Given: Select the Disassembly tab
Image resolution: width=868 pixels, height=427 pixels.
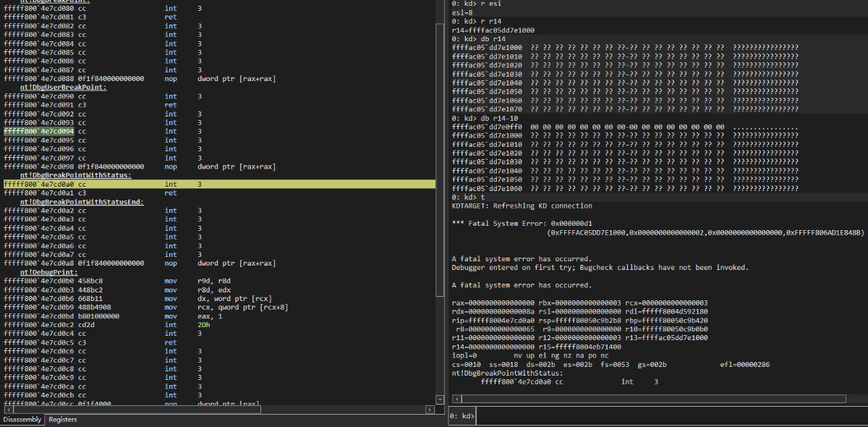Looking at the screenshot, I should tap(22, 420).
